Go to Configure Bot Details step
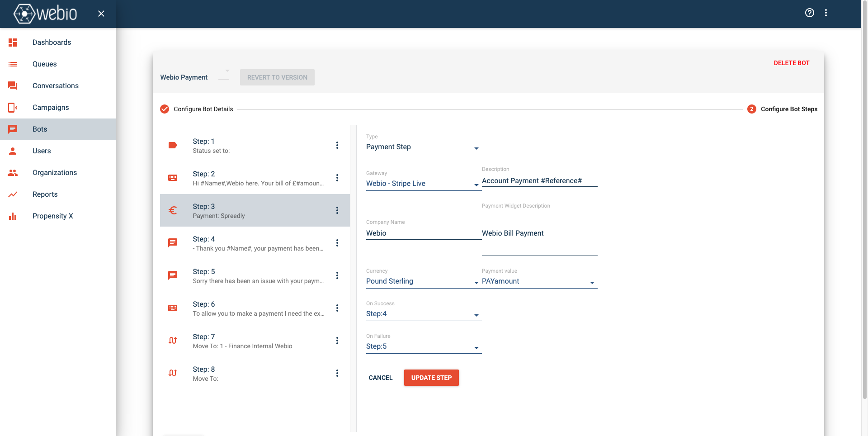Screen dimensions: 868x436 point(197,109)
